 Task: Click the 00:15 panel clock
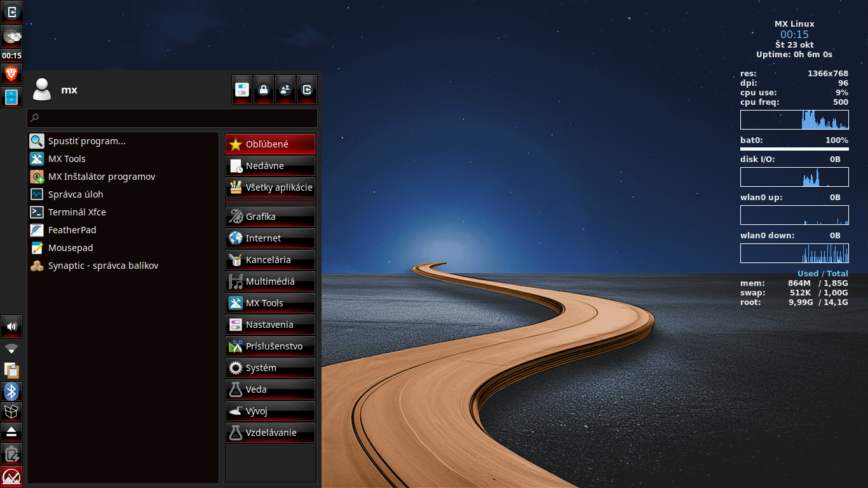(11, 55)
